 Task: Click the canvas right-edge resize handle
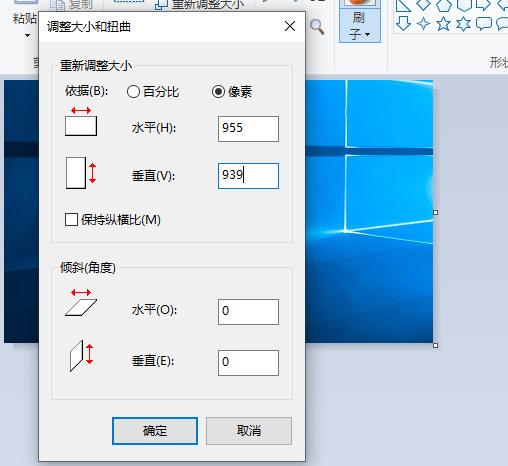(435, 212)
